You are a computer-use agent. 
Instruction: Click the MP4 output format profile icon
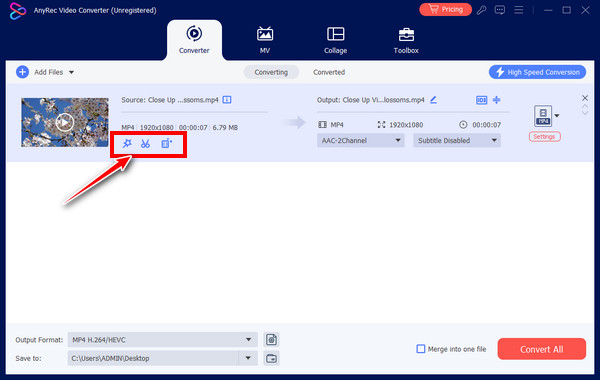click(543, 116)
